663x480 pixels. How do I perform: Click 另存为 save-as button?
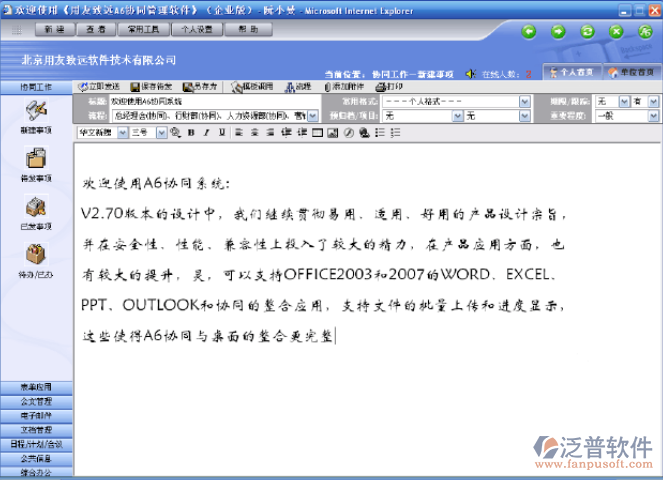200,87
